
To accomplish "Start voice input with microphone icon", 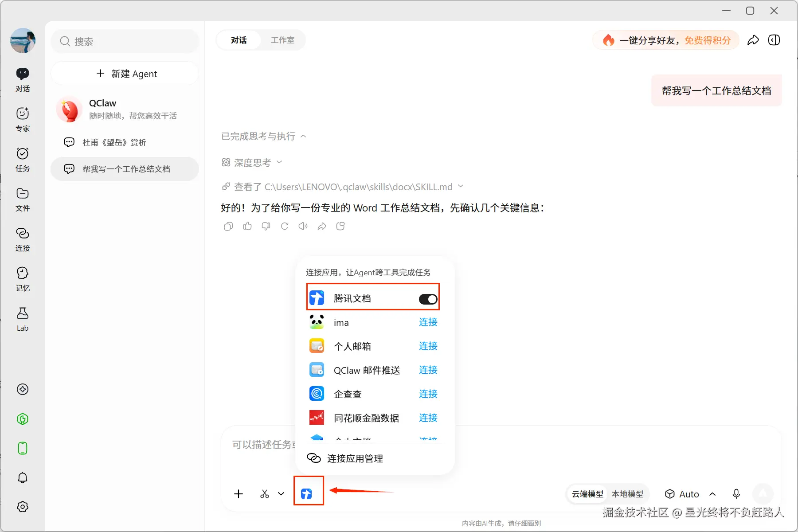I will (x=736, y=494).
